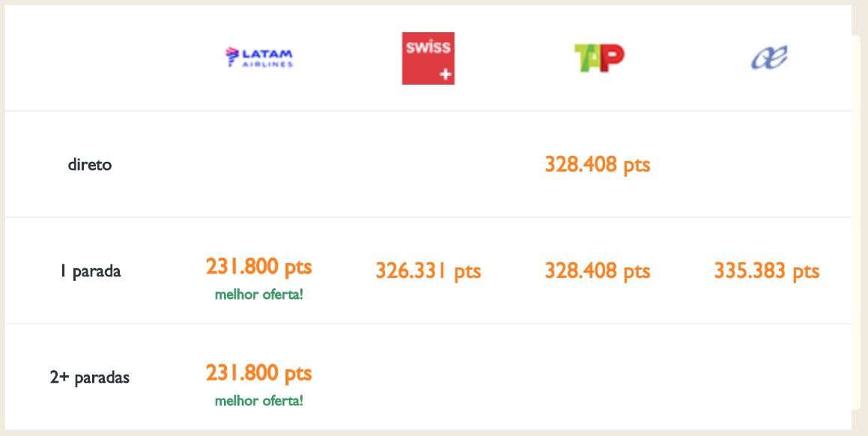Click melhor oferta label in 1 parada row
The height and width of the screenshot is (436, 868).
point(259,294)
